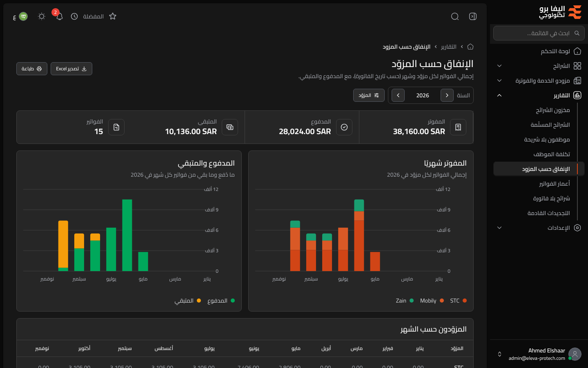588x368 pixels.
Task: Toggle المدفوع legend item
Action: [x=221, y=301]
